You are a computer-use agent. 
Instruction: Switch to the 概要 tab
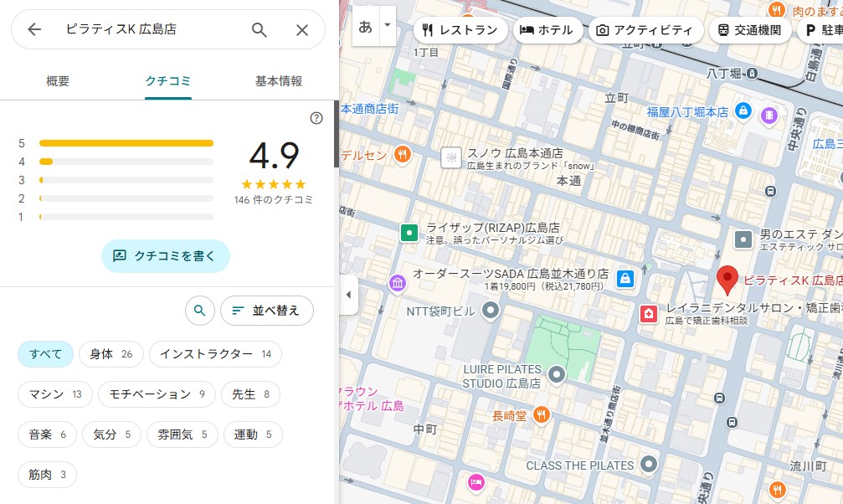click(x=58, y=81)
